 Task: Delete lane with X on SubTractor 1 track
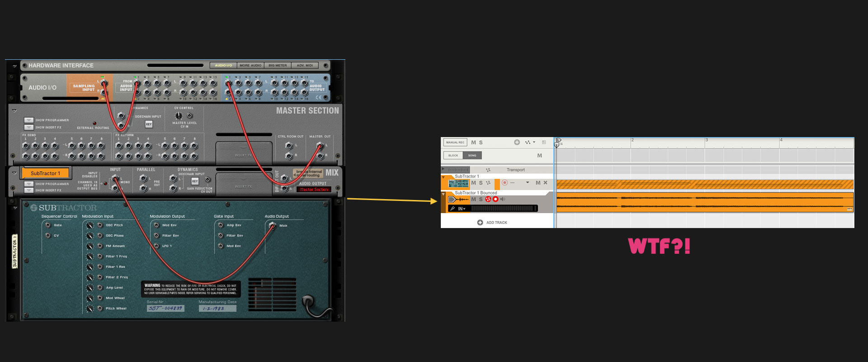coord(545,183)
